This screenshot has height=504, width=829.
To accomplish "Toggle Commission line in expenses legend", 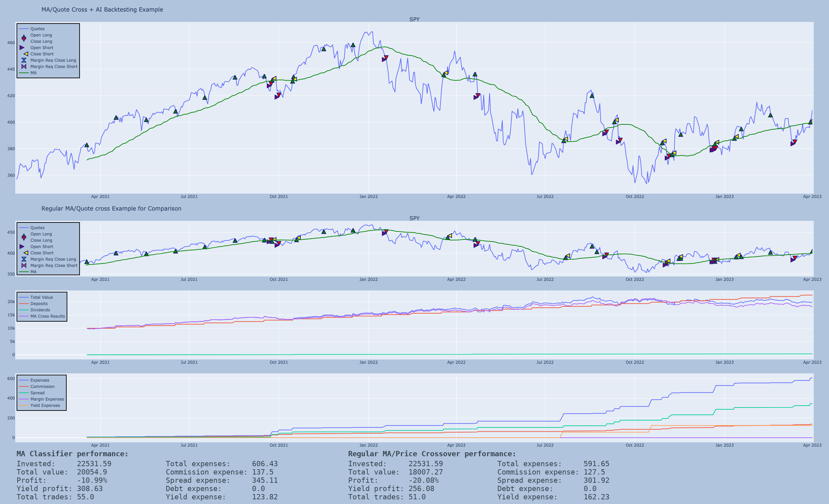I will tap(42, 387).
